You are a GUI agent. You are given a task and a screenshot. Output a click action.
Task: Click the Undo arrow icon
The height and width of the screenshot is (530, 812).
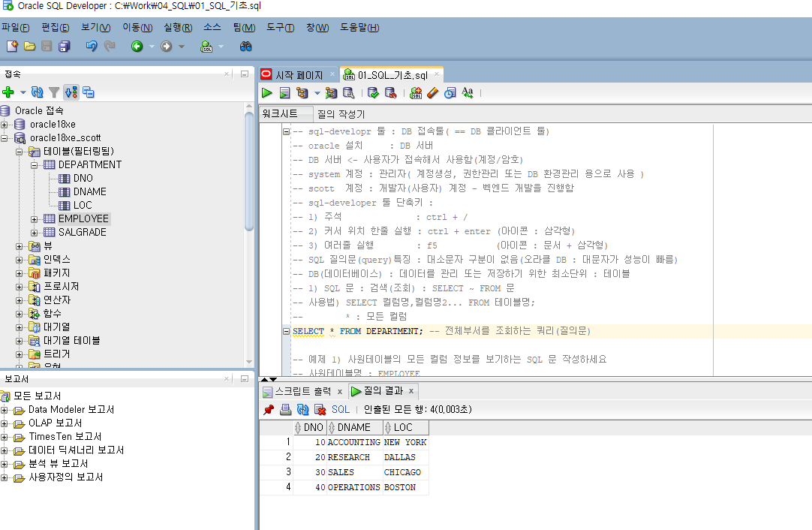pyautogui.click(x=91, y=46)
